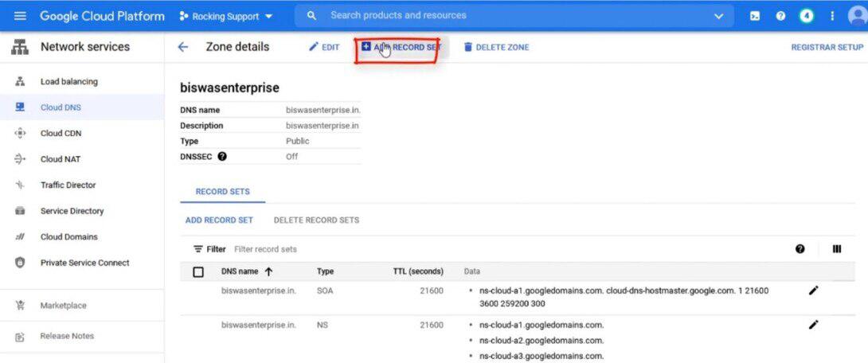868x363 pixels.
Task: Open Traffic Director in sidebar
Action: 68,185
